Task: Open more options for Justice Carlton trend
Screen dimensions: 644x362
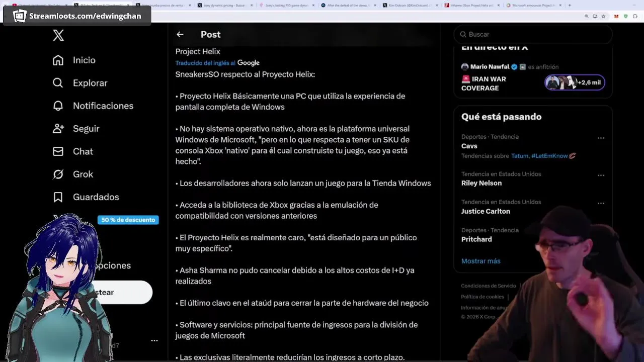Action: click(x=601, y=204)
